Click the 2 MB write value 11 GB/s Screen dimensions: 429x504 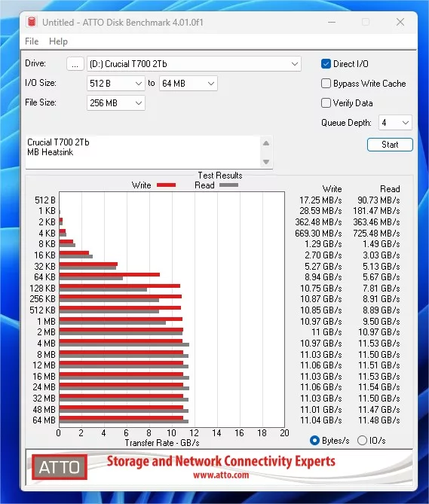point(326,332)
